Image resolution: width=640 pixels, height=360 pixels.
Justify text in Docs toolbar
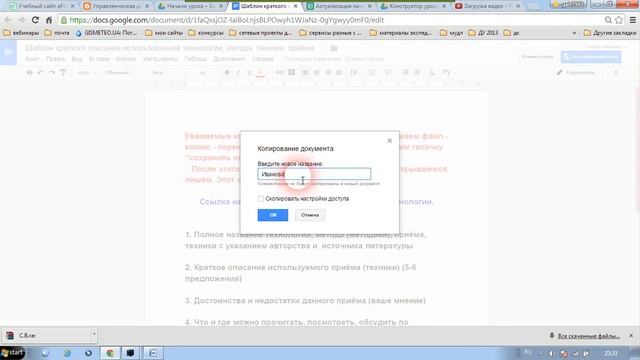339,73
